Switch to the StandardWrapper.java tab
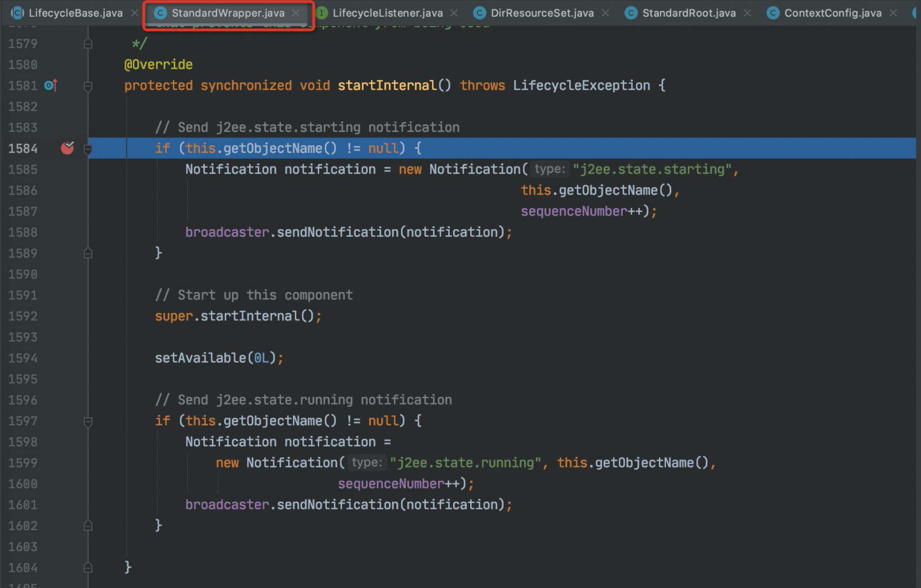The image size is (921, 588). click(228, 13)
